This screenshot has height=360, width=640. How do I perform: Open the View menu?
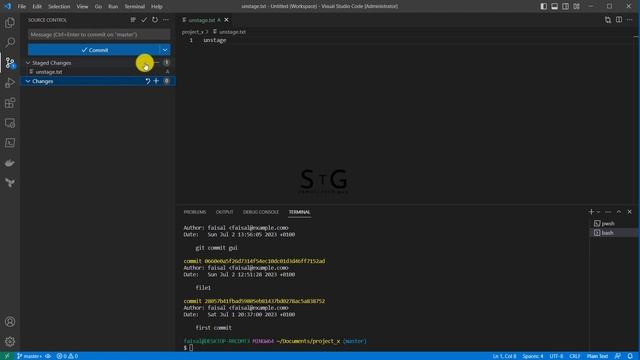[82, 6]
